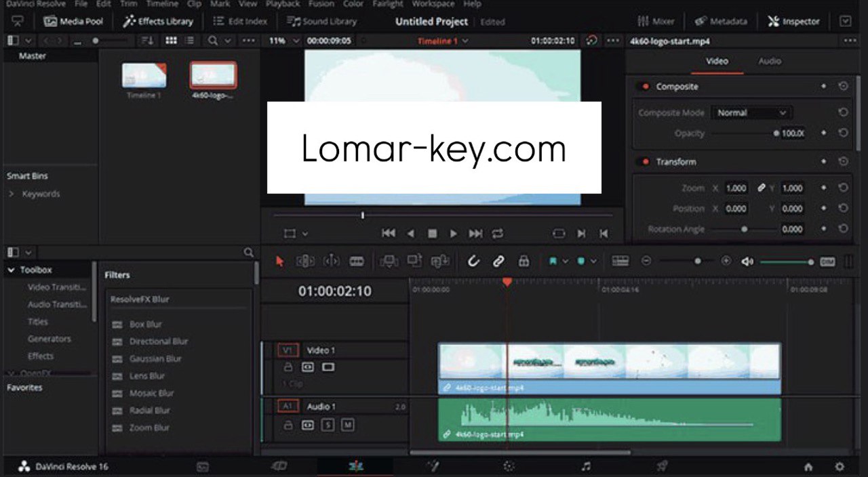Click the Overwrite Clip icon
Screen dimensions: 868x477
click(414, 261)
